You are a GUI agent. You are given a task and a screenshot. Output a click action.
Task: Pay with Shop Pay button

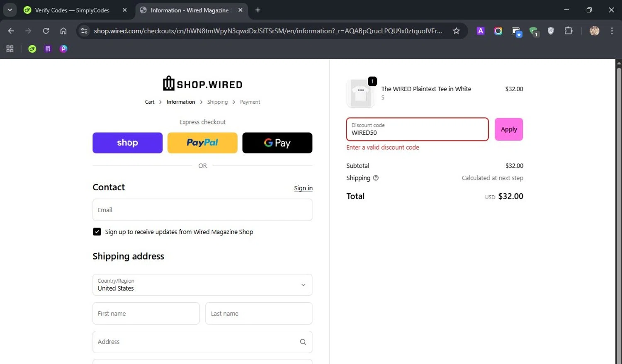point(127,143)
